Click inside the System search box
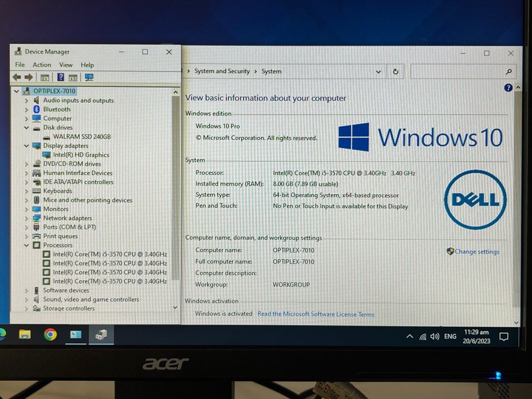532x399 pixels. pos(463,71)
